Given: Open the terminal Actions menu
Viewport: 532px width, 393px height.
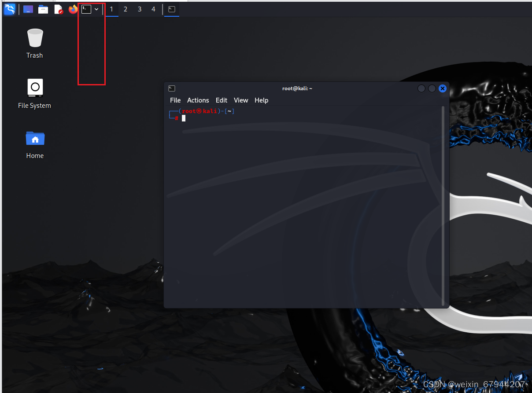Looking at the screenshot, I should [x=198, y=100].
